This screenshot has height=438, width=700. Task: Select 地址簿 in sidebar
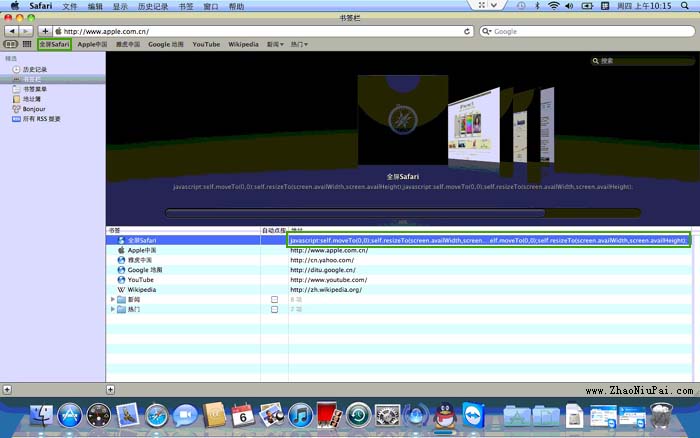click(31, 99)
